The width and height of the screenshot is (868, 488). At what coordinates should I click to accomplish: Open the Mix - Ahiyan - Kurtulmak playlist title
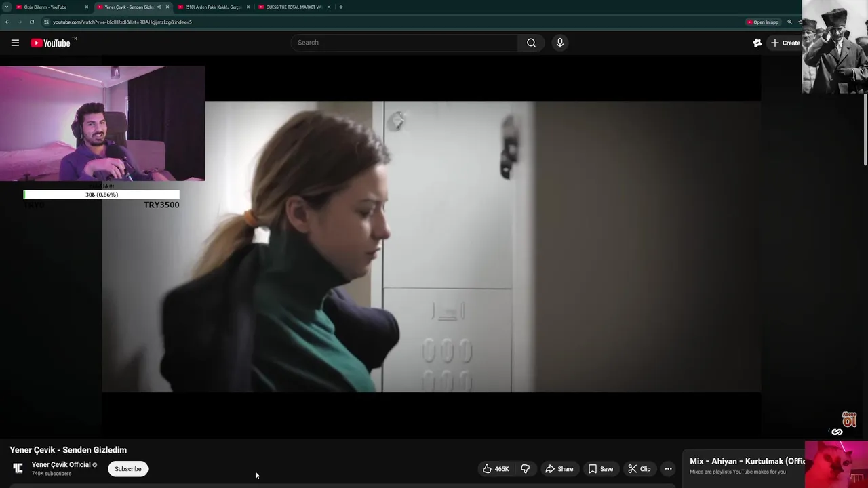click(747, 461)
